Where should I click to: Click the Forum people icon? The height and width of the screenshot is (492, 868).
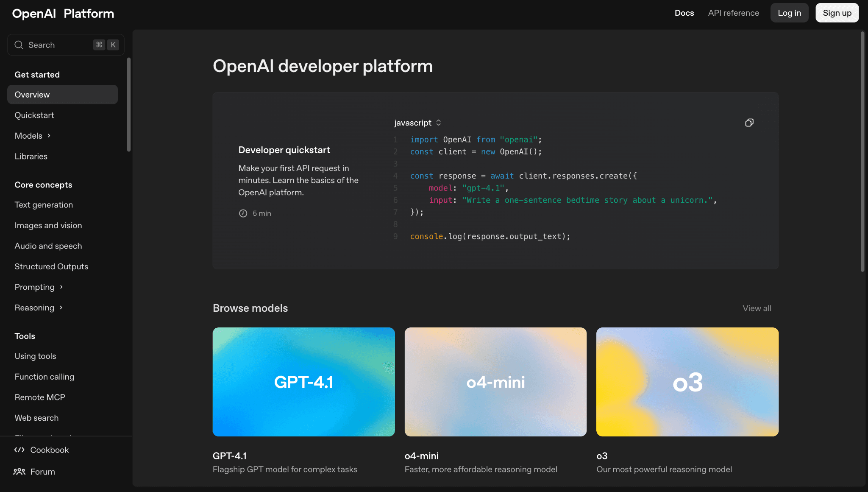point(19,472)
